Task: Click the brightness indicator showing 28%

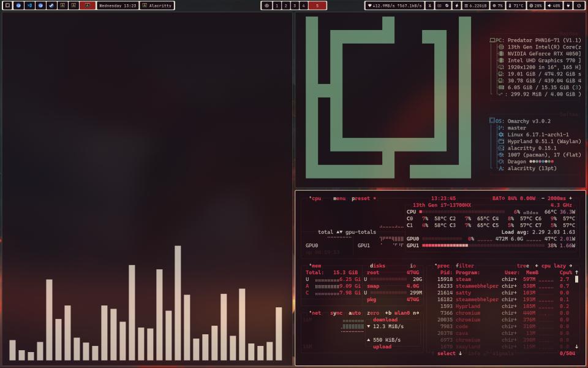Action: click(535, 6)
